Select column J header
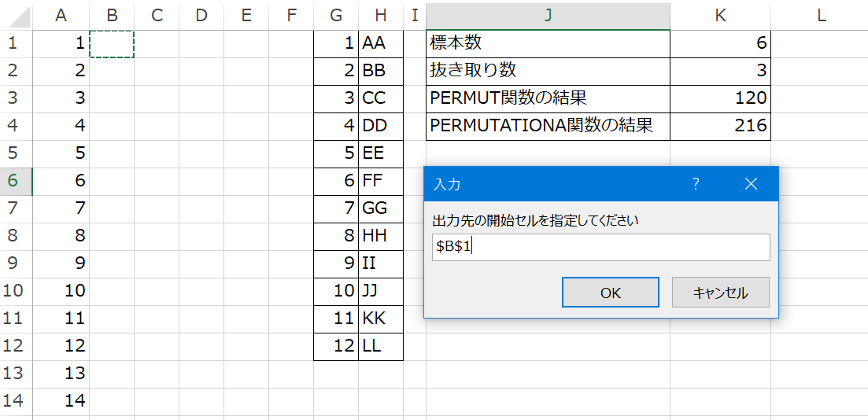Viewport: 868px width, 420px height. tap(548, 16)
